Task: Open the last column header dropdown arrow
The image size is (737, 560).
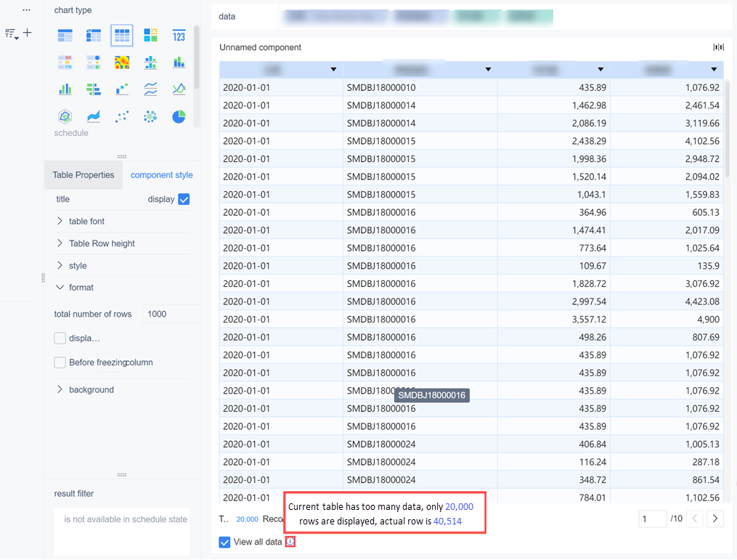Action: (x=714, y=70)
